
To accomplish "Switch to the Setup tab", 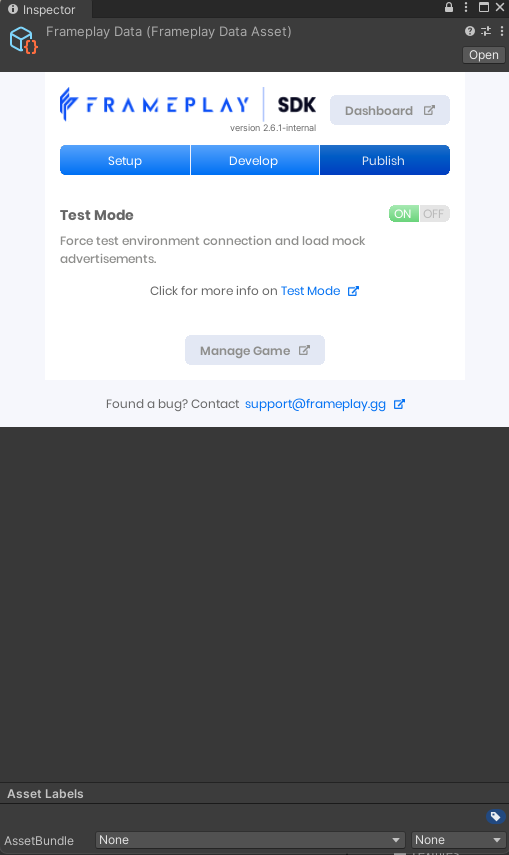I will pos(125,160).
